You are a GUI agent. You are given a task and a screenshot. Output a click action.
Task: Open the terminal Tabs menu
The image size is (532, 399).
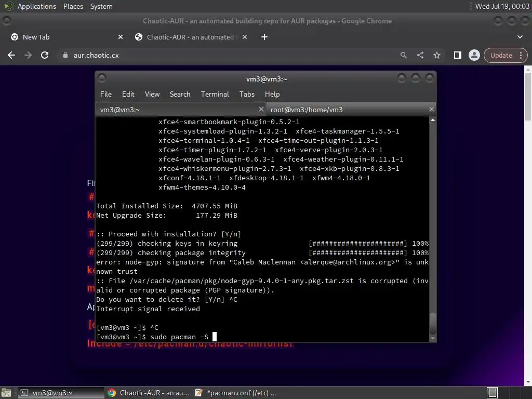247,95
